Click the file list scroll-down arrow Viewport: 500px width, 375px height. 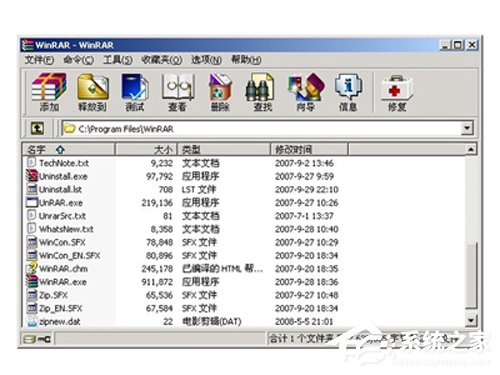(x=471, y=321)
